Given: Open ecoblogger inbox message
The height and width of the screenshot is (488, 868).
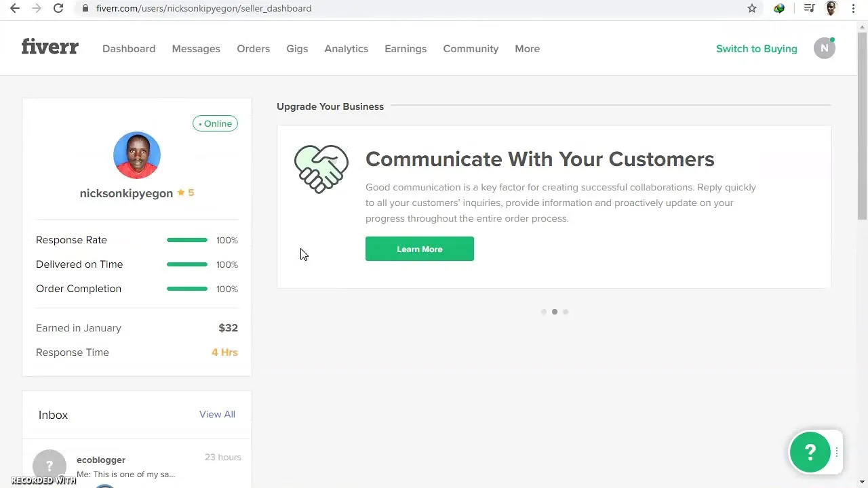Looking at the screenshot, I should point(137,466).
